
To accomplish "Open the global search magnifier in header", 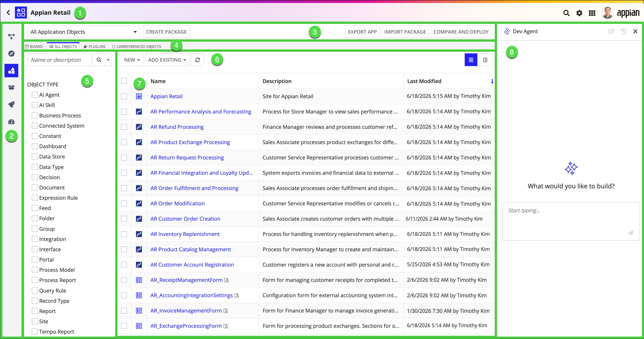I will pyautogui.click(x=566, y=13).
